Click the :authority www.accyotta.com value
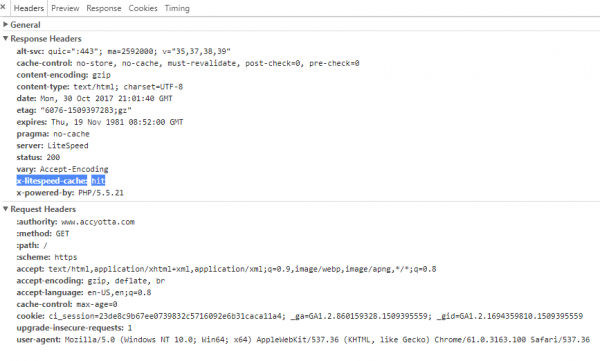 click(98, 222)
